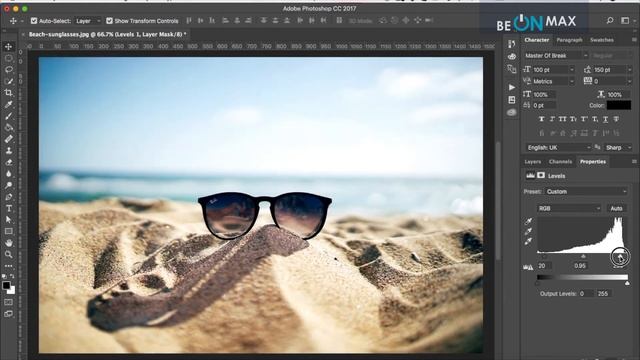640x360 pixels.
Task: Switch to the Channels tab
Action: (x=560, y=162)
